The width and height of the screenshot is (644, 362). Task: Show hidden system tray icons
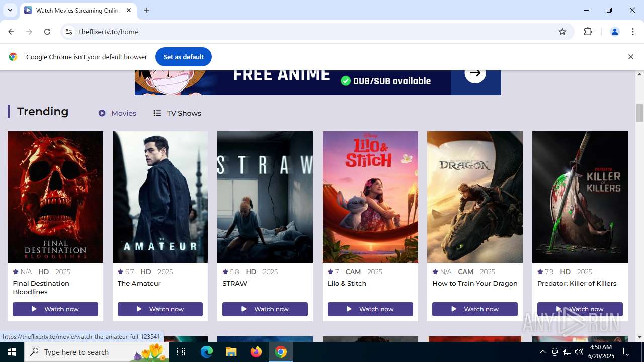pos(542,352)
